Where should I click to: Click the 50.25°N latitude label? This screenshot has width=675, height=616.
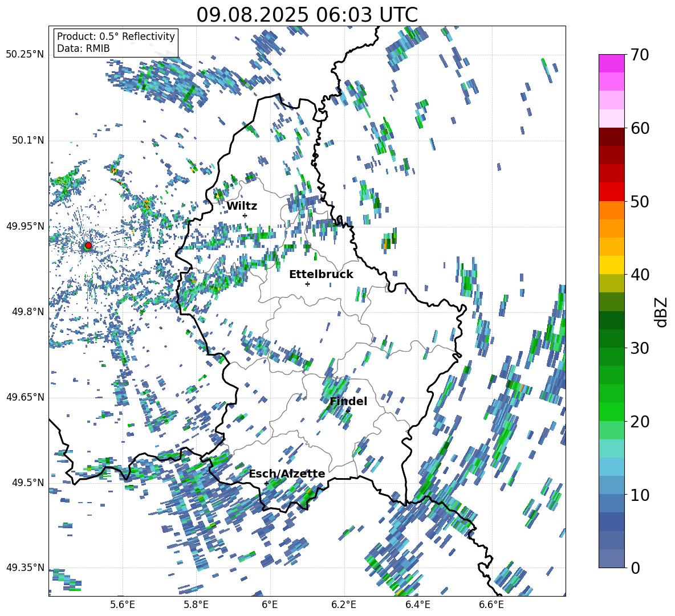25,55
